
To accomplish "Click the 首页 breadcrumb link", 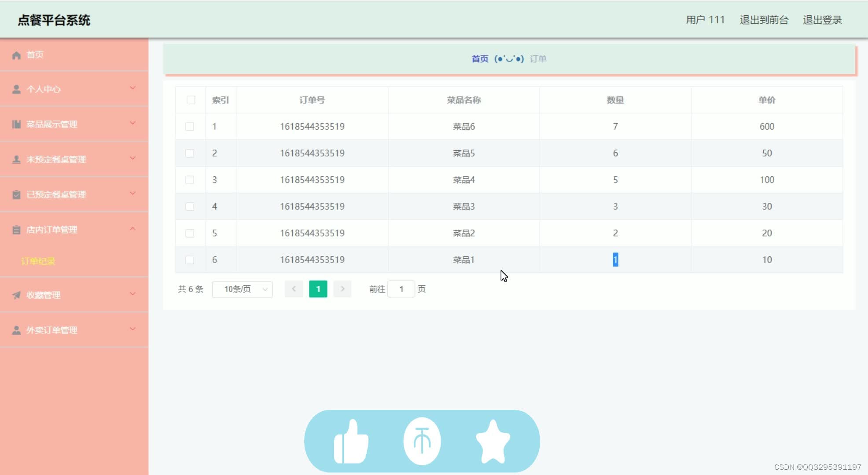I will tap(480, 59).
